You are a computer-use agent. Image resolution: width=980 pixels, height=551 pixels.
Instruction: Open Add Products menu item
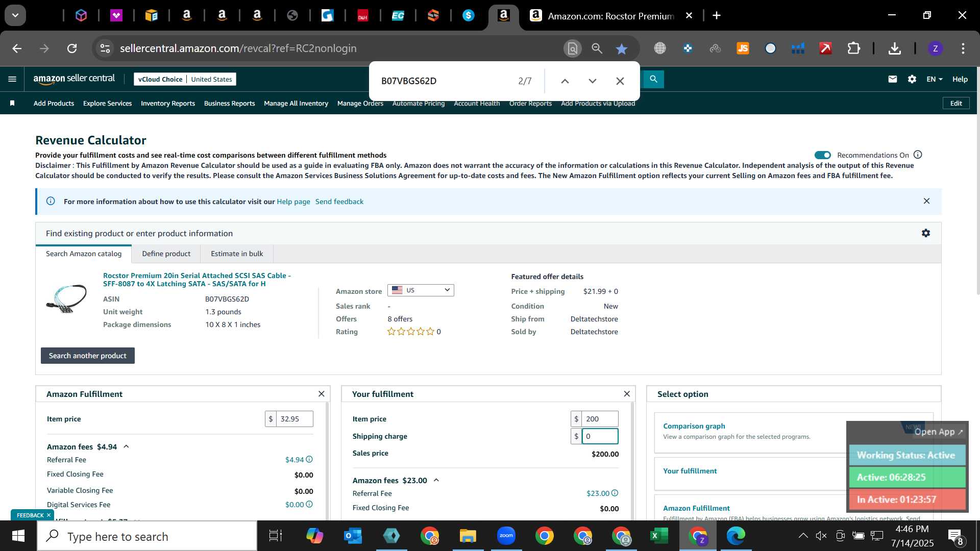[54, 103]
